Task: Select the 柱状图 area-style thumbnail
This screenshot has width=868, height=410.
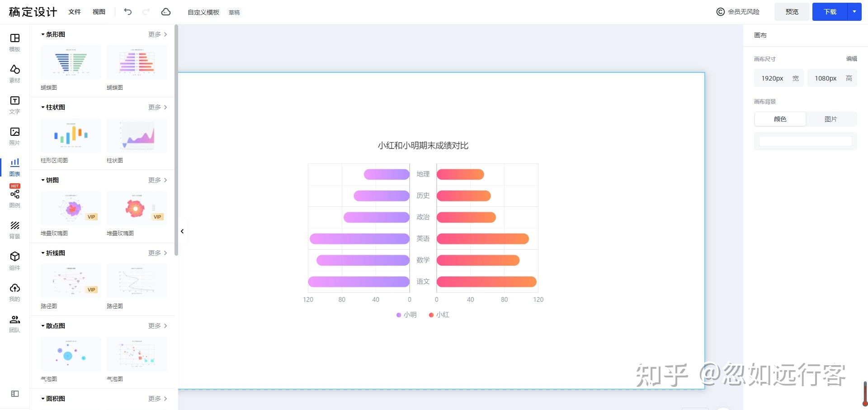Action: pos(137,135)
